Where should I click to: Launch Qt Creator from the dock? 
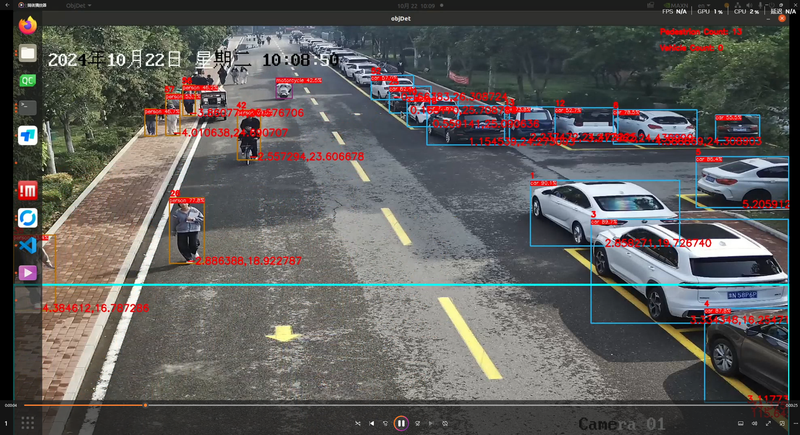(x=28, y=80)
